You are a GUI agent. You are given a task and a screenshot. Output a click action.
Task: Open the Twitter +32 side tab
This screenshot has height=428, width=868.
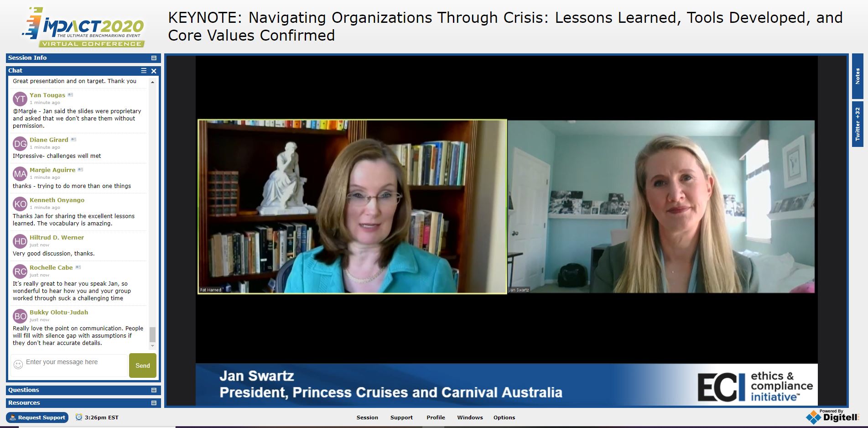[858, 124]
